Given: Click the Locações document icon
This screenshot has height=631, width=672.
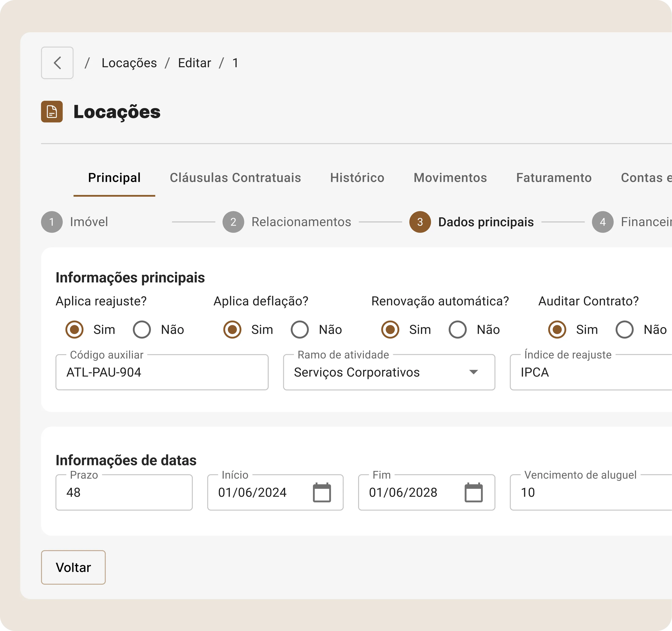Looking at the screenshot, I should coord(52,111).
